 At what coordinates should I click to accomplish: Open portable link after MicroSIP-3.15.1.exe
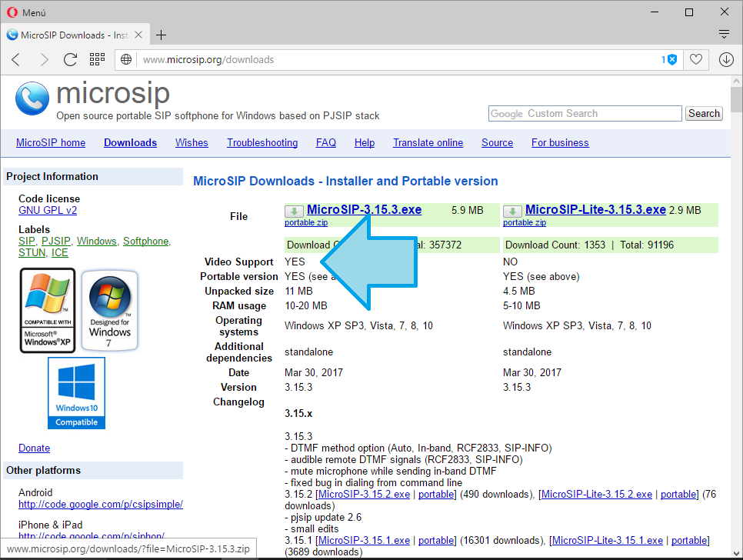coord(435,541)
